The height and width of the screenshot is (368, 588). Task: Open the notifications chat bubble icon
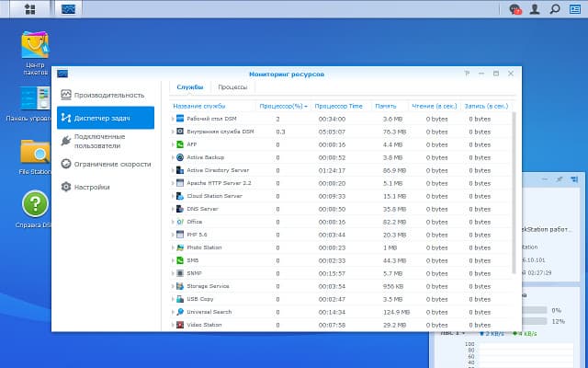click(x=515, y=9)
